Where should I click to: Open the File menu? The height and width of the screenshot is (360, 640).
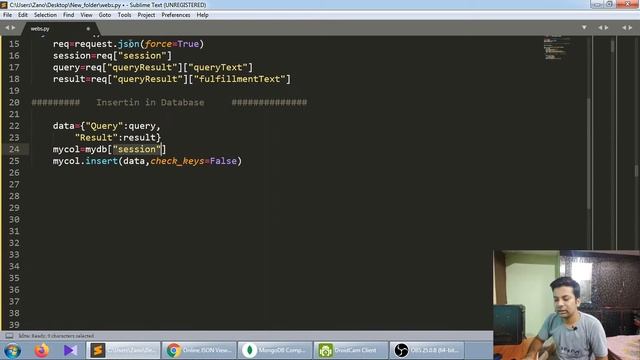tap(7, 15)
